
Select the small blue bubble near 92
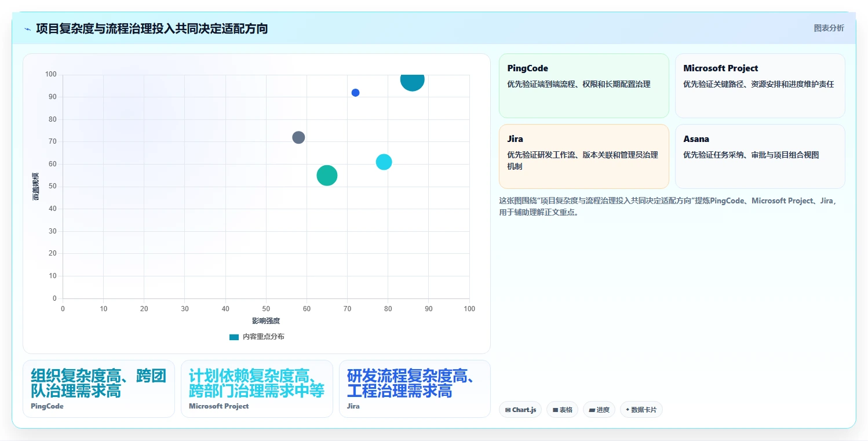(x=355, y=93)
